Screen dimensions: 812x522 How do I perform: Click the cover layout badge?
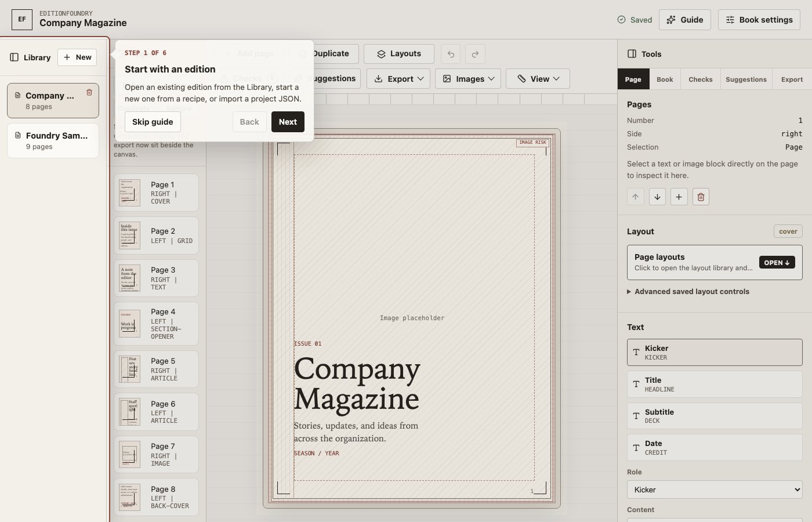pos(788,231)
